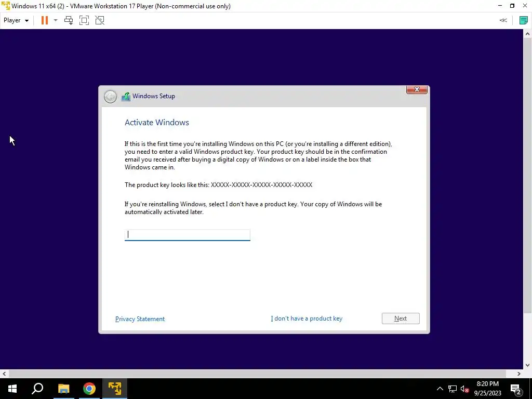Click muted volume tray icon
This screenshot has height=399, width=532.
coord(464,389)
